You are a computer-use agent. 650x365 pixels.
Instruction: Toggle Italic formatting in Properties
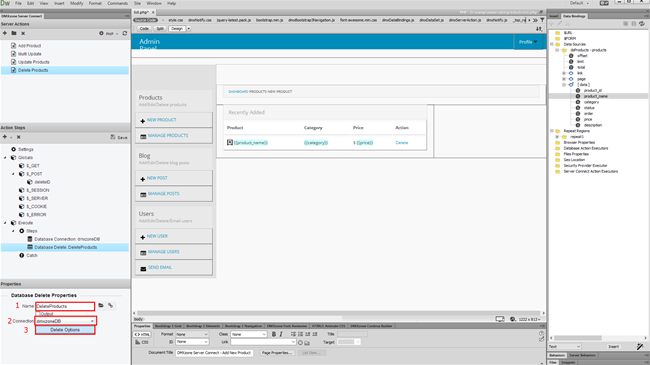click(281, 334)
